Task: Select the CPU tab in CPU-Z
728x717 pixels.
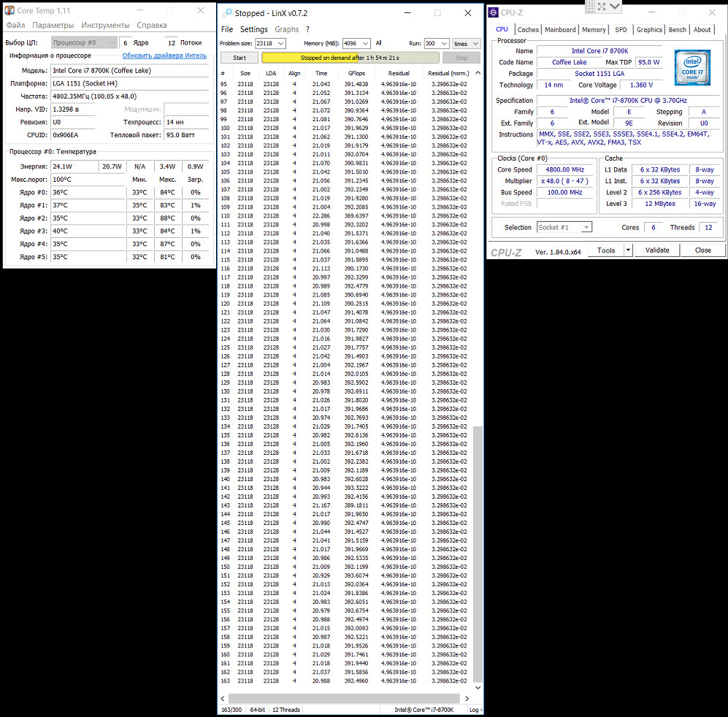Action: 502,29
